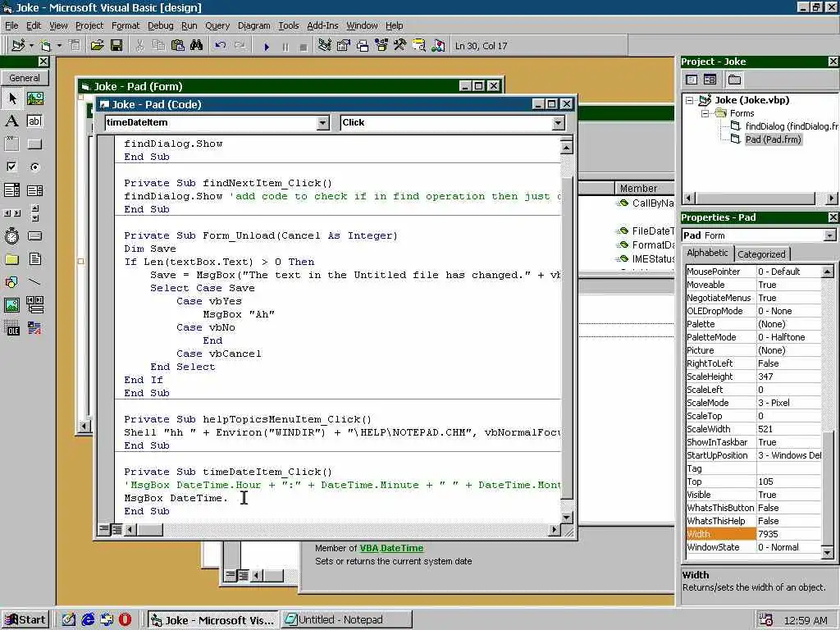Click the Open Project folder icon

pos(97,46)
